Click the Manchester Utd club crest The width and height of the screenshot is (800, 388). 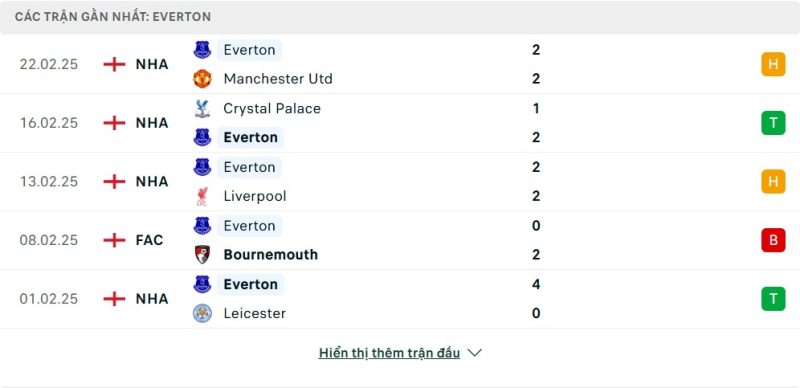point(202,79)
